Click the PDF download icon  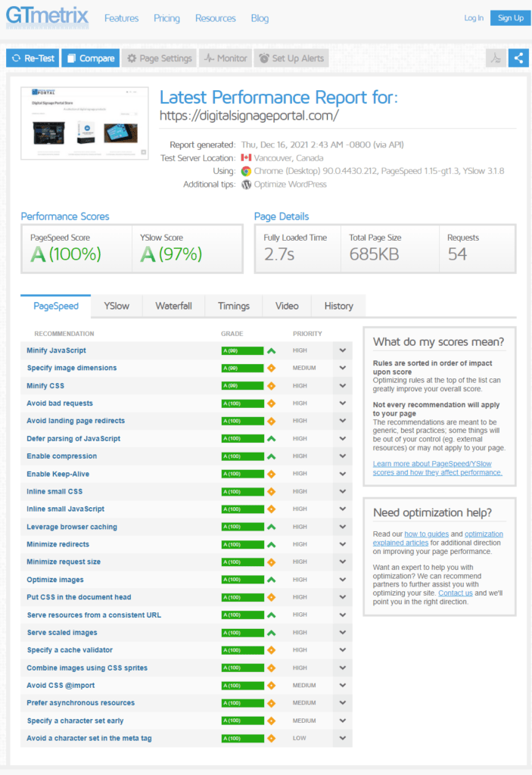pyautogui.click(x=496, y=58)
